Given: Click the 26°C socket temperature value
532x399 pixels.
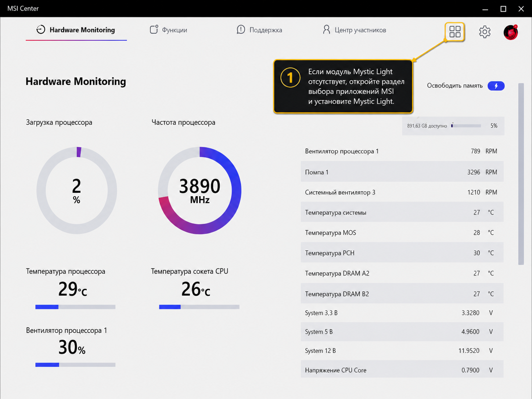Looking at the screenshot, I should (196, 289).
